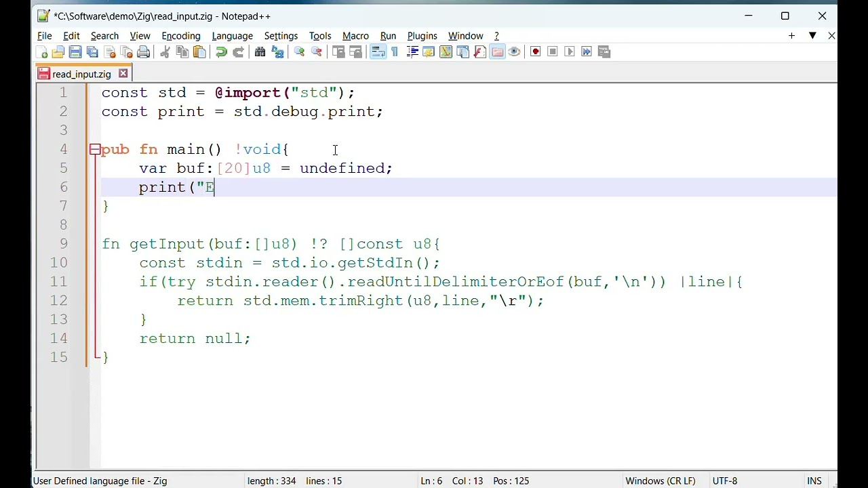Click the 'return null;' text on line 14
Screen dimensions: 868x488
(195, 339)
